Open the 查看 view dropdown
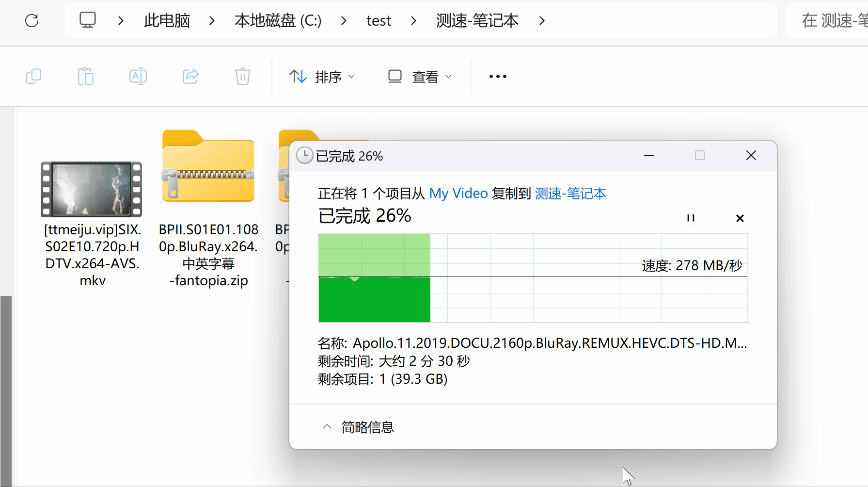 click(x=420, y=77)
